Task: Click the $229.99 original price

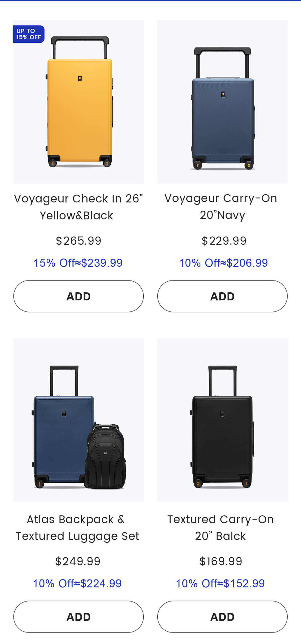Action: tap(224, 241)
